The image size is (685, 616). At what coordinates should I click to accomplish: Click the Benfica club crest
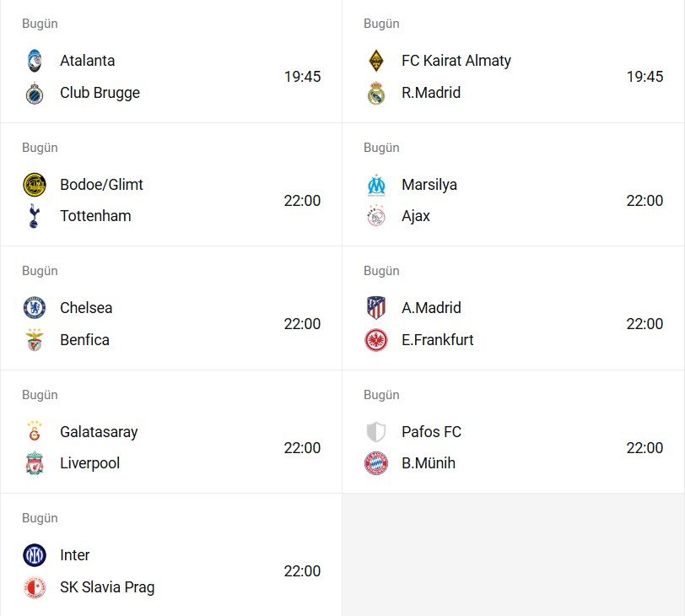35,340
